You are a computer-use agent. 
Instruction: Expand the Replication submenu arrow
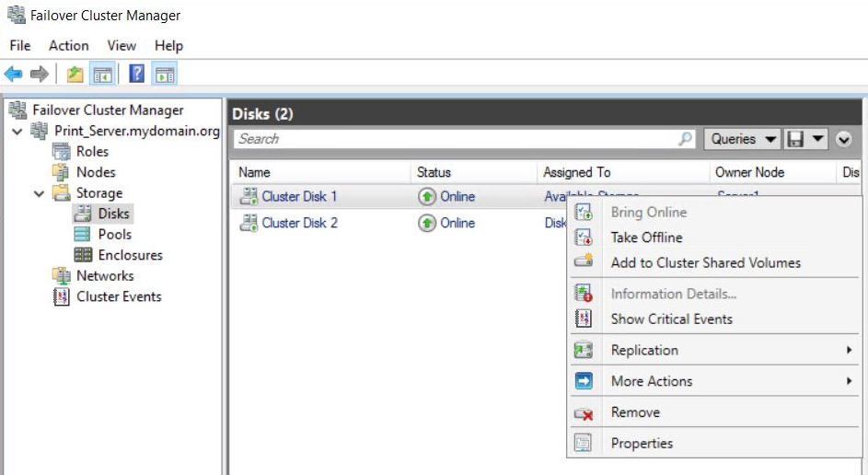[849, 350]
